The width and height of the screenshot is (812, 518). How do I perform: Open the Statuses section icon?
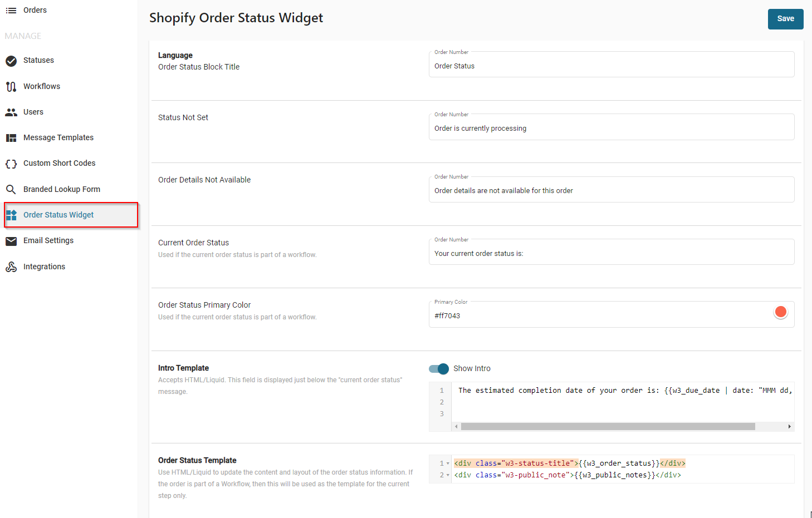pyautogui.click(x=11, y=60)
